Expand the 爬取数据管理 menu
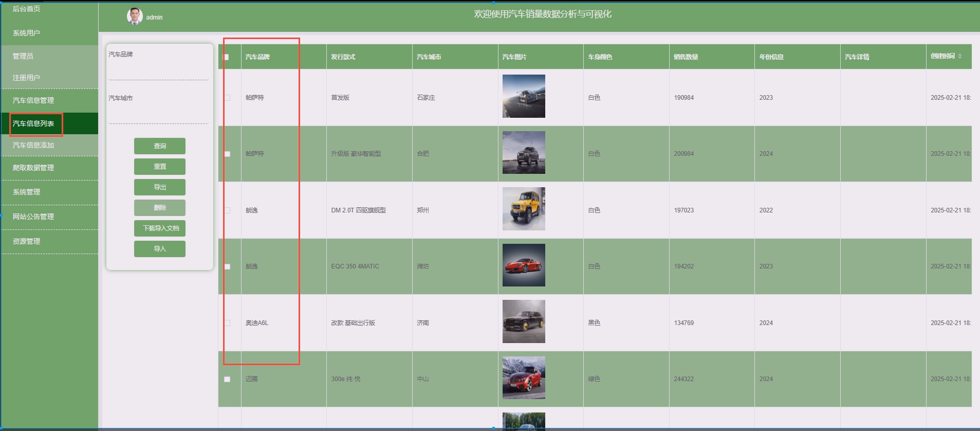The image size is (980, 431). (x=49, y=168)
